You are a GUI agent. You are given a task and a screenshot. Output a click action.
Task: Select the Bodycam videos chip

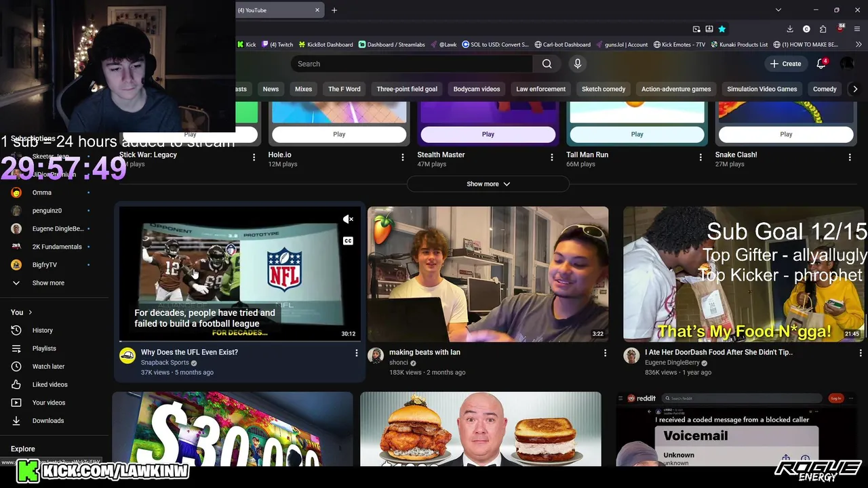[x=477, y=89]
